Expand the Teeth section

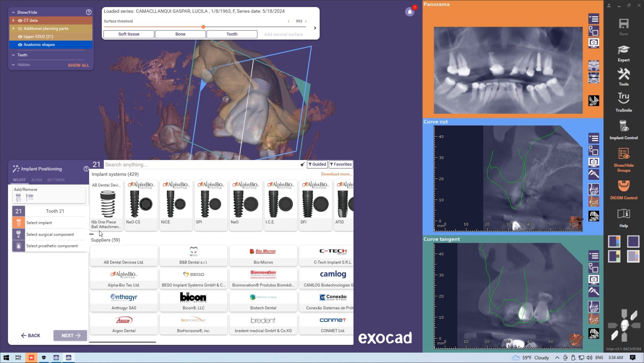(x=13, y=55)
